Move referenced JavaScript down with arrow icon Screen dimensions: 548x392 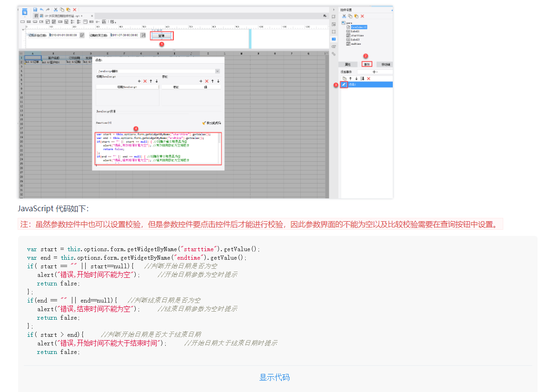click(157, 81)
